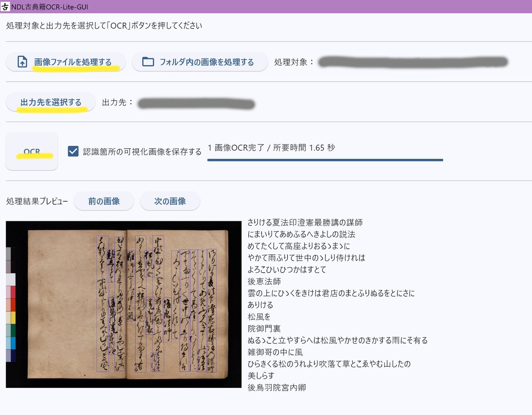The image size is (532, 415).
Task: Click the checkmark inside the save-visualization checkbox
Action: (x=74, y=151)
